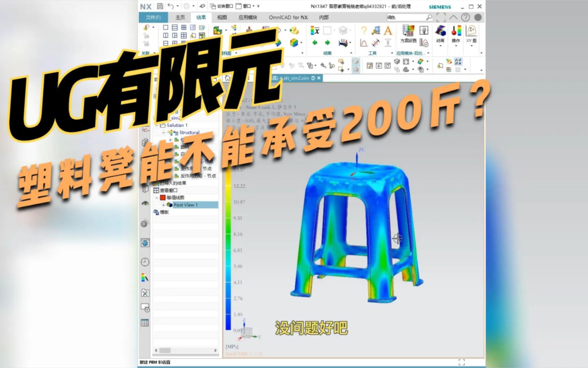Select 已导入的结果 tree item
The height and width of the screenshot is (368, 588).
pos(173,183)
